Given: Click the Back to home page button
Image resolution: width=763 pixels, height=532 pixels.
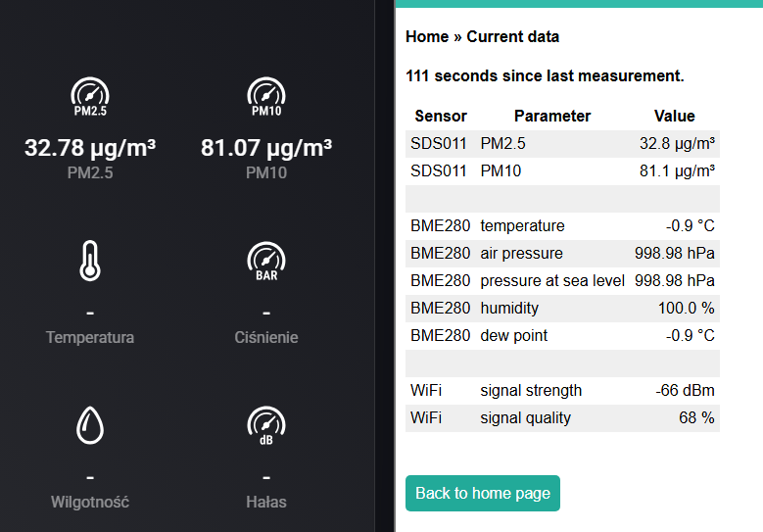Looking at the screenshot, I should tap(483, 493).
